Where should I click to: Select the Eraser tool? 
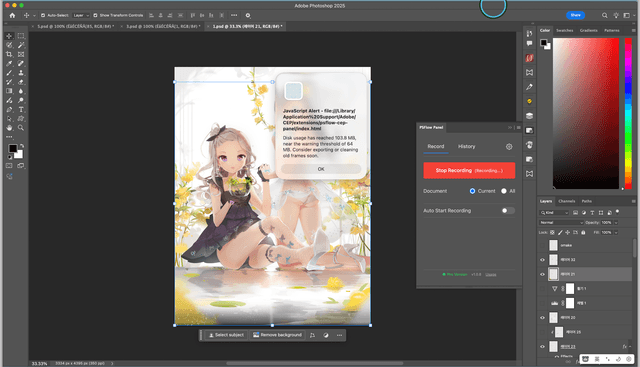click(21, 82)
